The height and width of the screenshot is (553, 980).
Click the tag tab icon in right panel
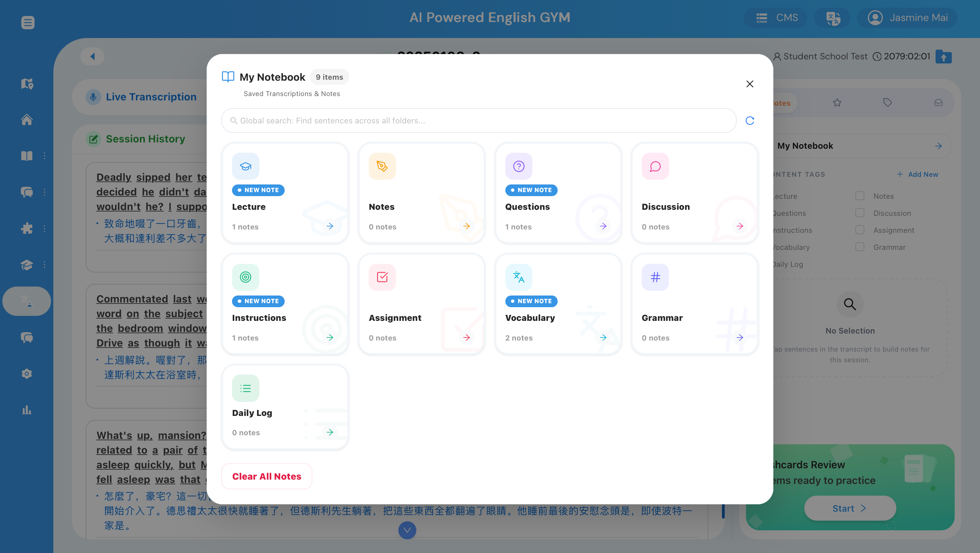887,102
